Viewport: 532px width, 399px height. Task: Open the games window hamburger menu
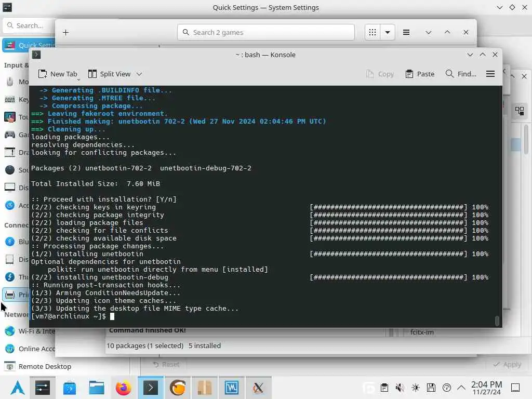pos(406,33)
